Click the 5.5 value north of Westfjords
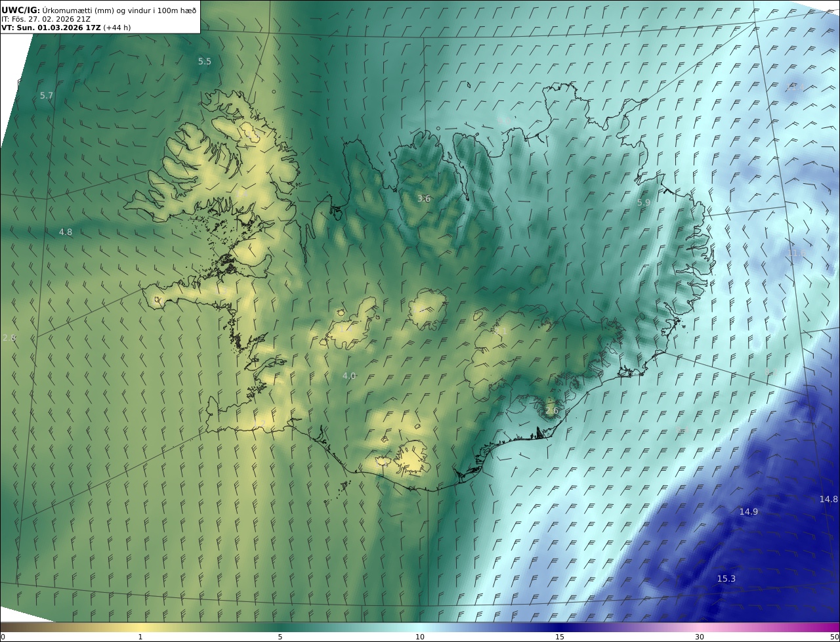 coord(205,62)
